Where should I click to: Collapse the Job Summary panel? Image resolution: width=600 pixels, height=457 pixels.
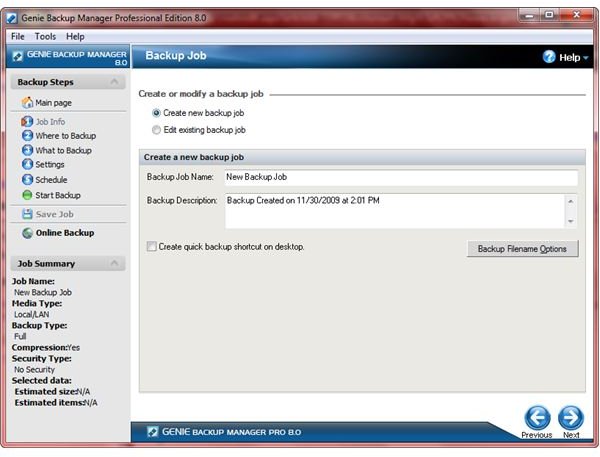pyautogui.click(x=114, y=263)
